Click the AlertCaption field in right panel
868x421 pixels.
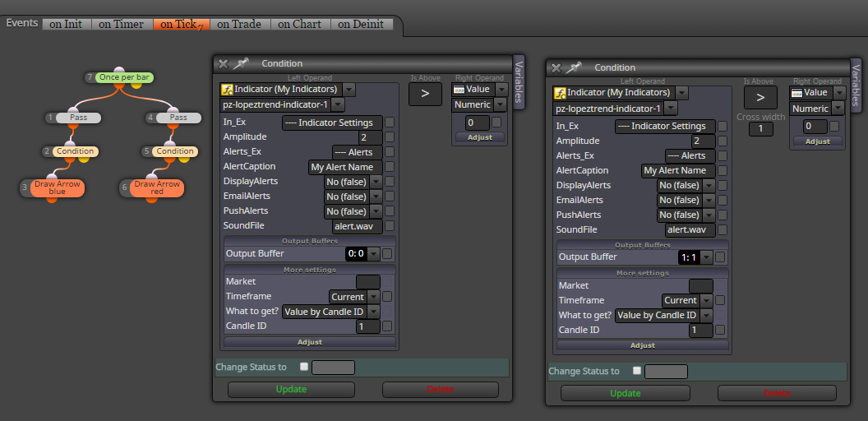678,170
